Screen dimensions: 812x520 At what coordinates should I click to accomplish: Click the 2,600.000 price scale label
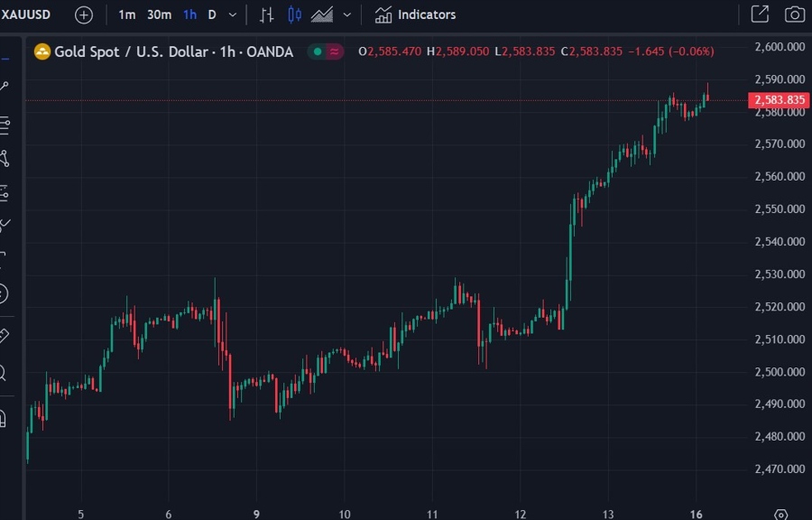coord(780,47)
